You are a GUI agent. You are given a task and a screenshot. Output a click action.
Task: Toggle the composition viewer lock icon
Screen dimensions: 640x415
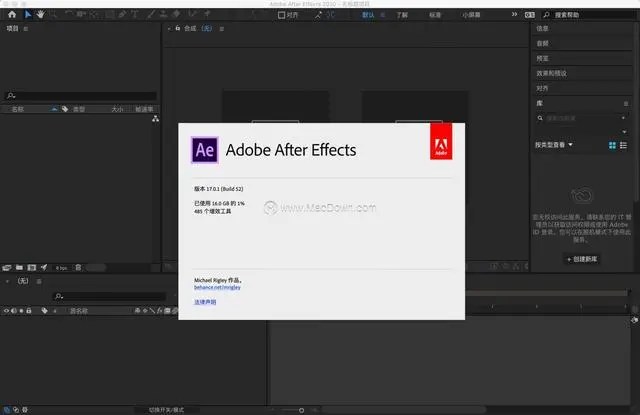[x=178, y=28]
